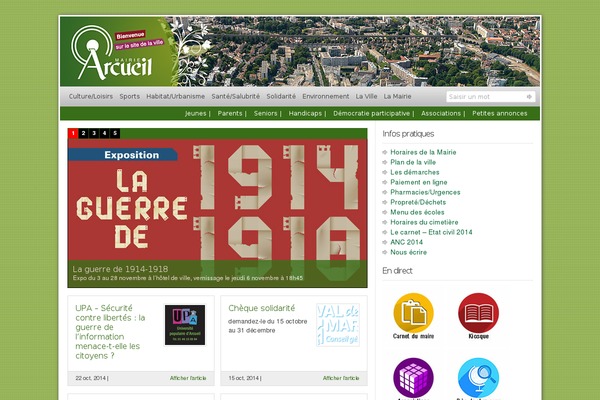
Task: Select slide number 3 of the slideshow
Action: pos(94,133)
